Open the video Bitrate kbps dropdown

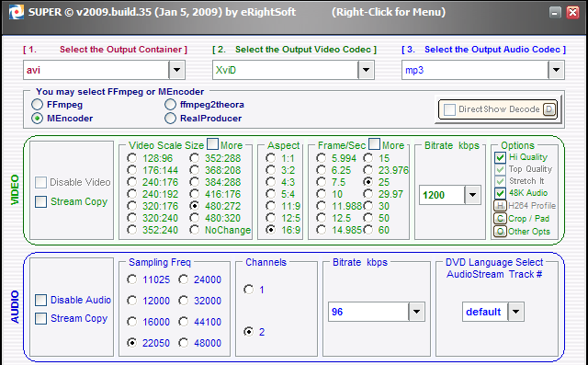pyautogui.click(x=472, y=195)
